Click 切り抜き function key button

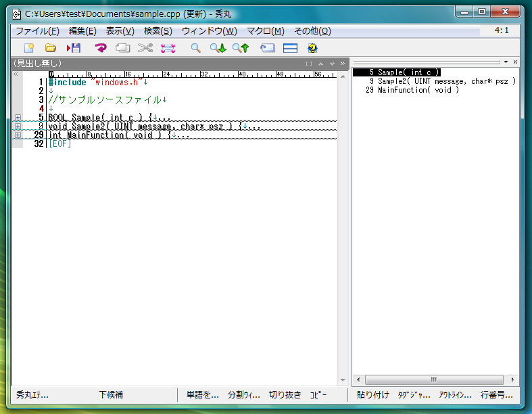point(285,394)
